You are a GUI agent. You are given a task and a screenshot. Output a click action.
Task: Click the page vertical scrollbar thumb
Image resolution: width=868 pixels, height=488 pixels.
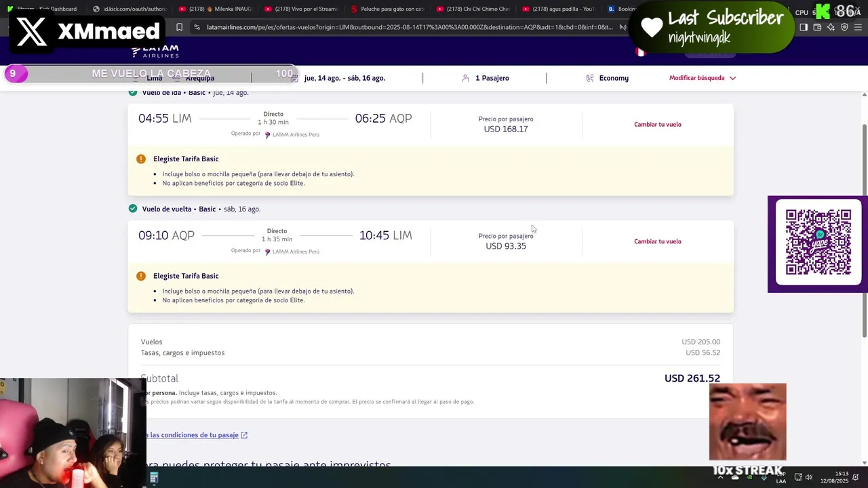coord(864,230)
